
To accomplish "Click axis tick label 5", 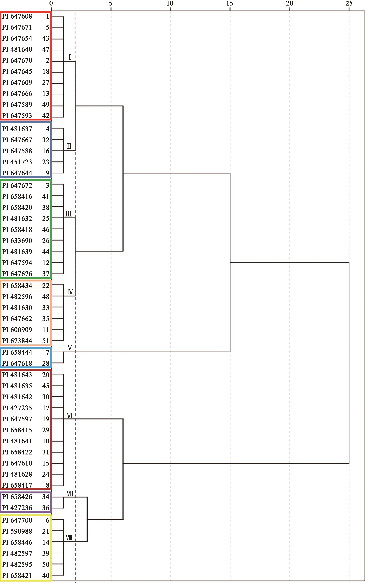I will coord(111,3).
